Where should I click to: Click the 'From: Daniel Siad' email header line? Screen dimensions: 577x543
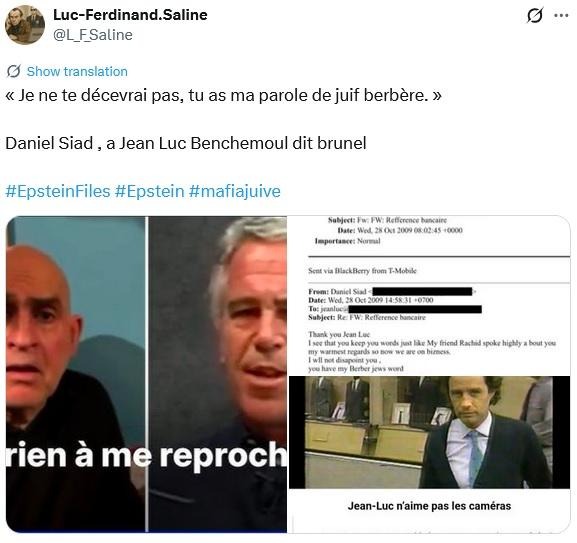pyautogui.click(x=392, y=292)
